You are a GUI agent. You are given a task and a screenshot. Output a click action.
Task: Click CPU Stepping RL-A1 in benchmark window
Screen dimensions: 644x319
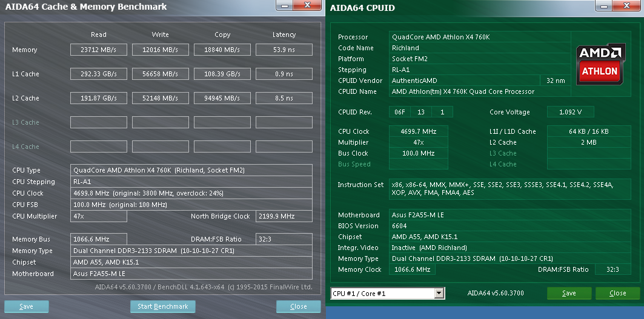click(191, 182)
